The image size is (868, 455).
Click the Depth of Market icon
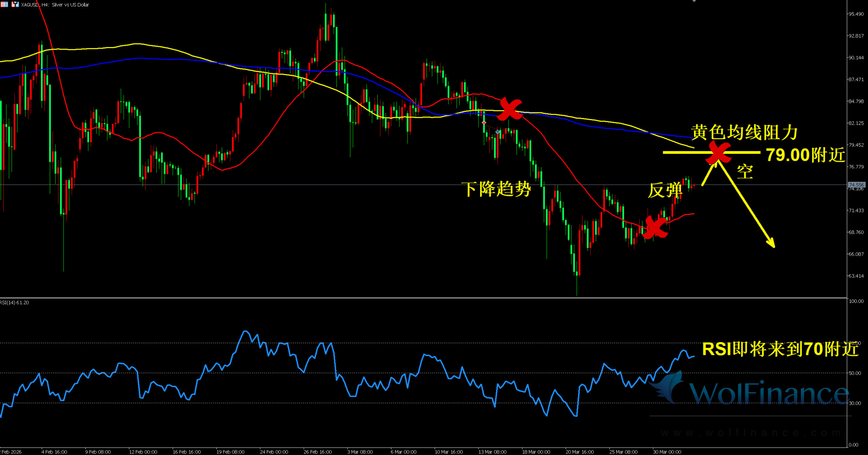click(4, 5)
